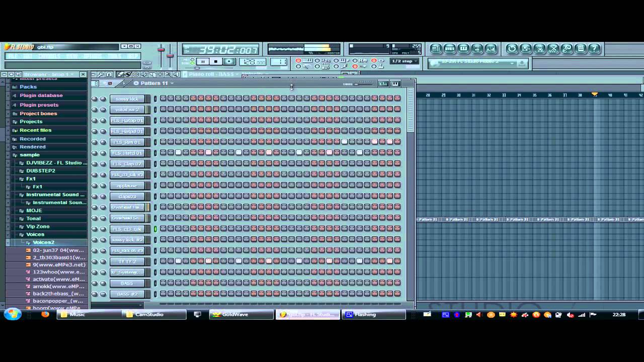This screenshot has height=362, width=644.
Task: Toggle the Record button in transport
Action: (229, 61)
